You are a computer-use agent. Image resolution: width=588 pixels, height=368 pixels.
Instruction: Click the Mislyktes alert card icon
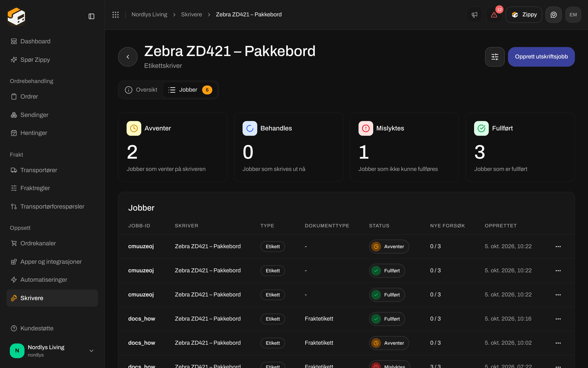(366, 128)
